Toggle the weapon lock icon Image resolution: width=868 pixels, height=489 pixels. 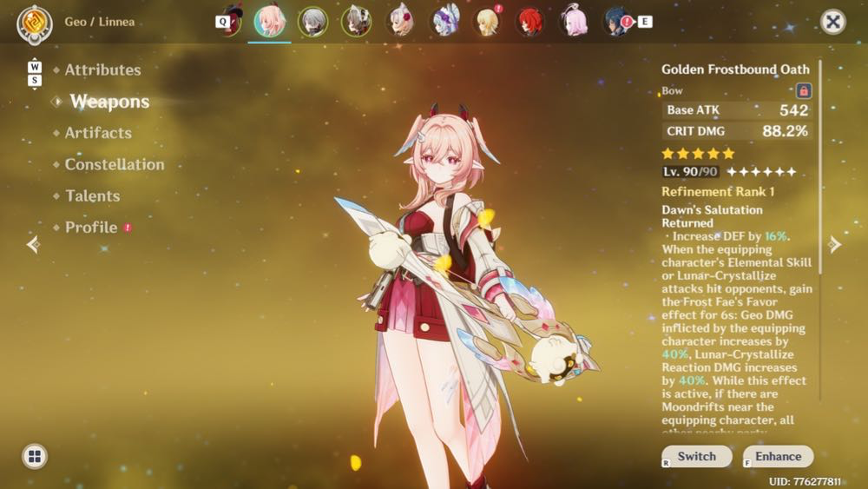803,90
